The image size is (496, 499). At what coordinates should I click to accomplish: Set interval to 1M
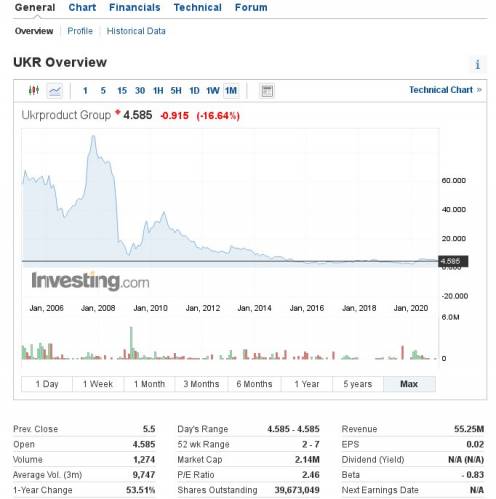(231, 90)
